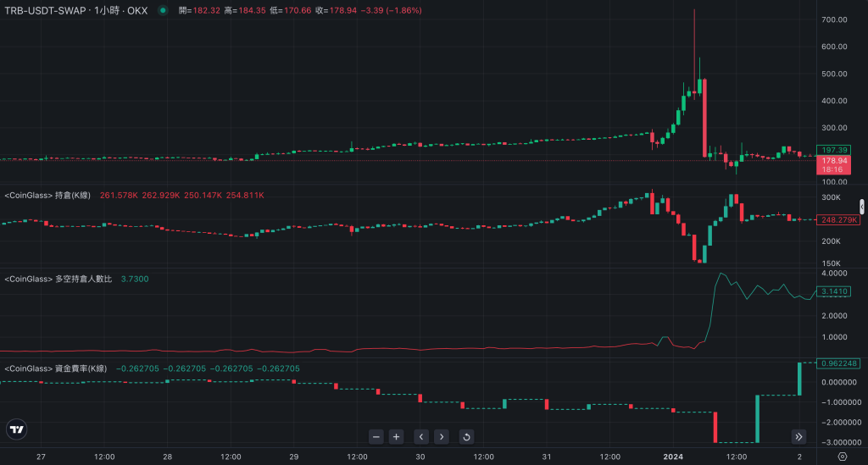Click the 197.39 green price label
The height and width of the screenshot is (465, 868).
point(833,150)
